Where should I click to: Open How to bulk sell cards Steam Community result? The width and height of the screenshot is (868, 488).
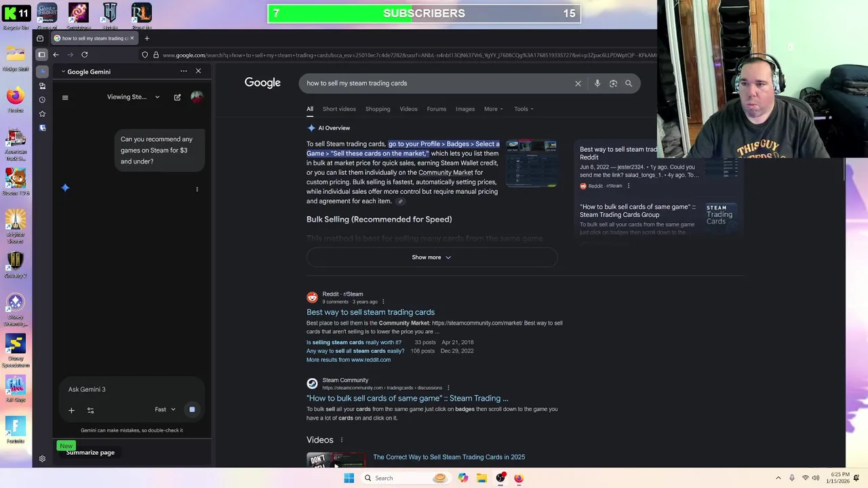click(407, 398)
